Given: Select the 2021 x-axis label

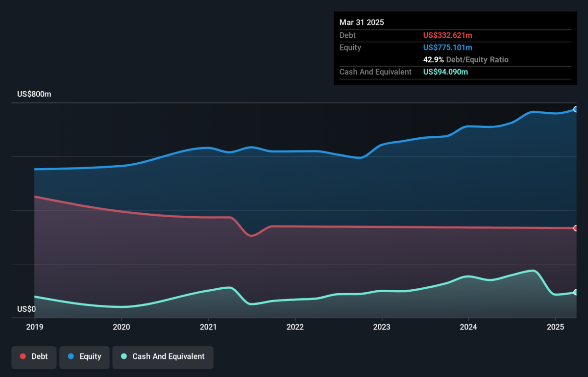Looking at the screenshot, I should click(208, 327).
